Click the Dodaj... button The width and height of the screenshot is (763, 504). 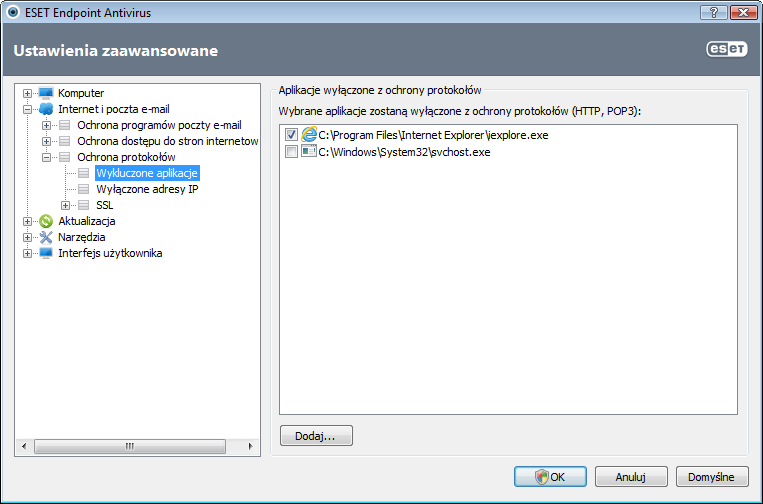(316, 436)
